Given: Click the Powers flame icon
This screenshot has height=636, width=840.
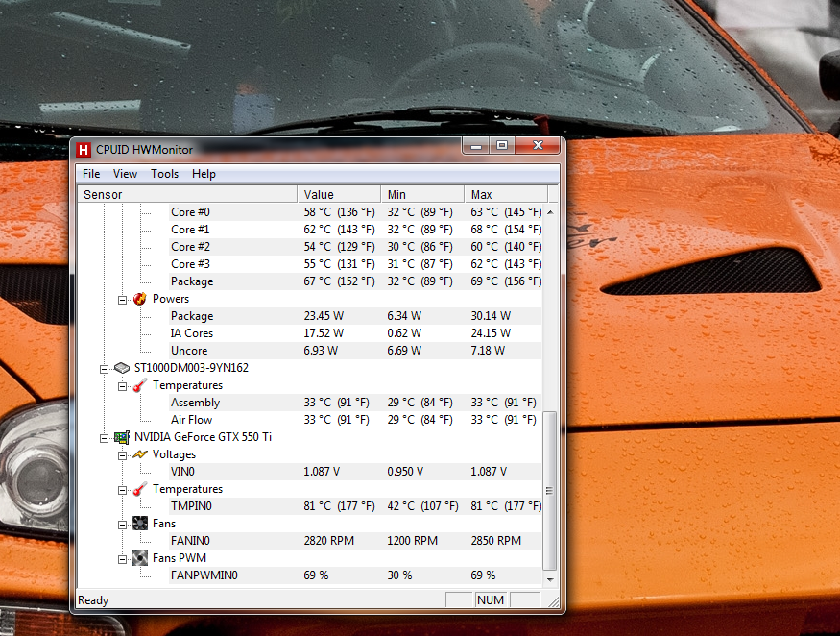Looking at the screenshot, I should pyautogui.click(x=140, y=299).
